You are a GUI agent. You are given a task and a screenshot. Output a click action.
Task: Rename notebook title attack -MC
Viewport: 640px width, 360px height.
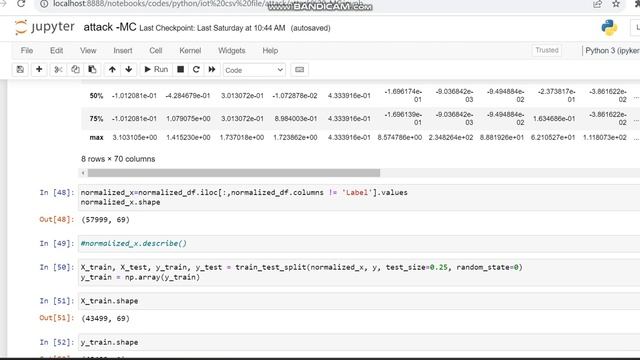click(110, 27)
